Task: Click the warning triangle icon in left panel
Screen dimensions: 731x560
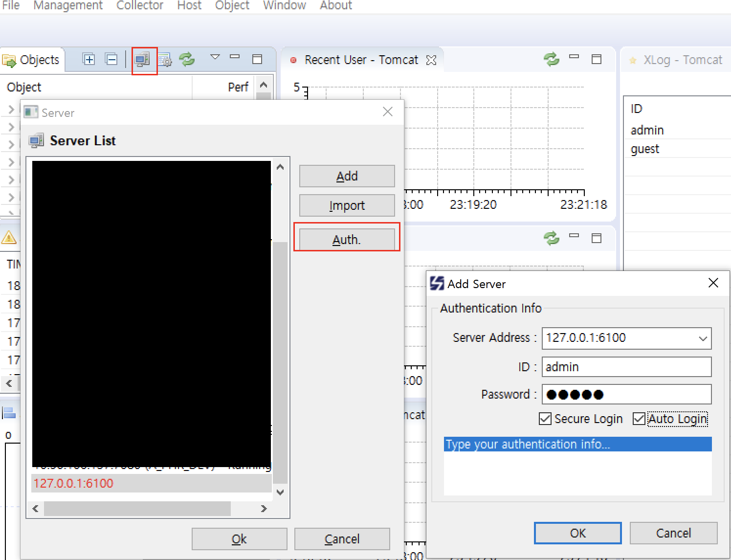Action: (x=9, y=238)
